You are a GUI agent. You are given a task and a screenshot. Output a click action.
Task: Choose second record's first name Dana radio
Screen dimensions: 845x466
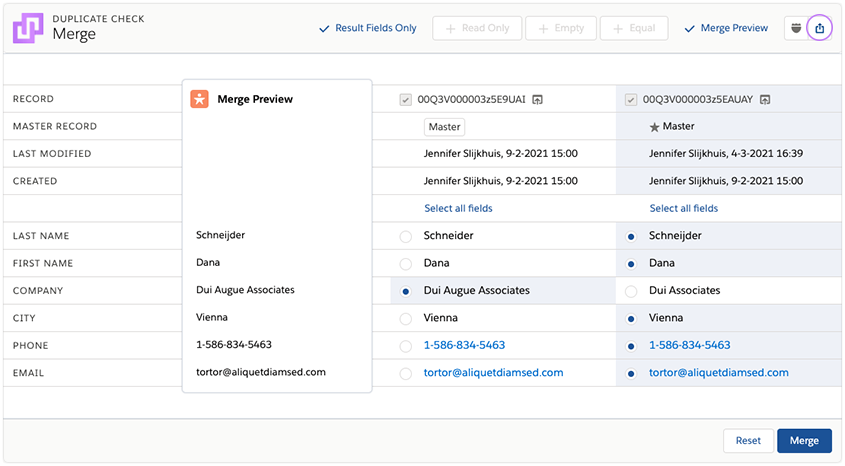pyautogui.click(x=631, y=264)
